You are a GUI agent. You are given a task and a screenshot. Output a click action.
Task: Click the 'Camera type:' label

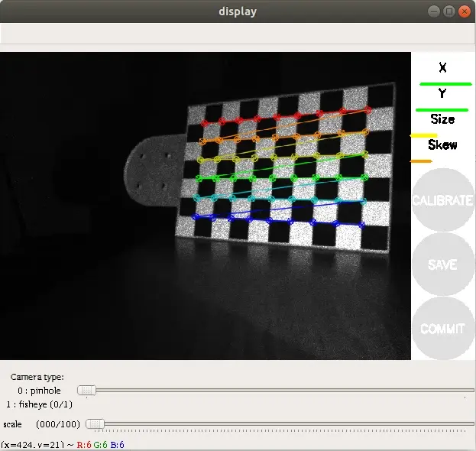37,377
